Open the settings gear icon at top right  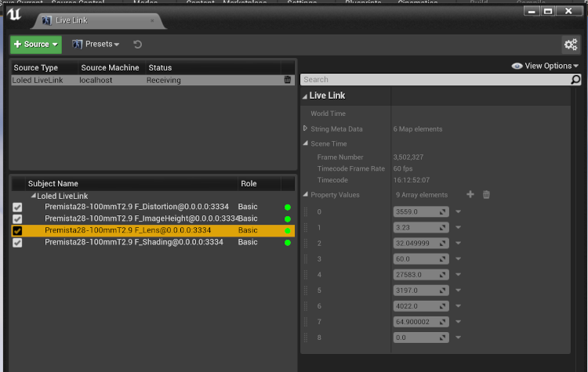coord(570,45)
